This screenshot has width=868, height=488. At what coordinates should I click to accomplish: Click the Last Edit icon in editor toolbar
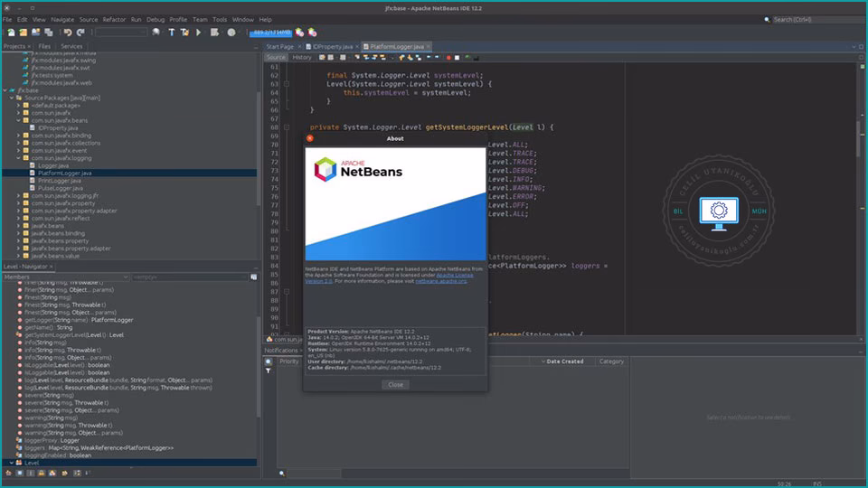coord(322,58)
